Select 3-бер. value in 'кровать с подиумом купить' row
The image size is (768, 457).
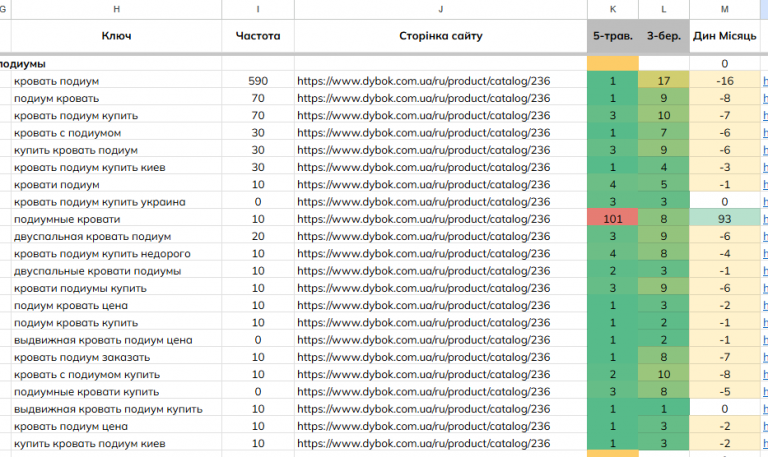[664, 374]
